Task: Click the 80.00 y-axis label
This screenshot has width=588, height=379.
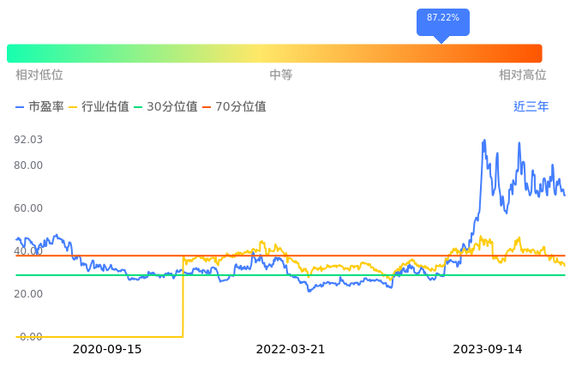Action: pyautogui.click(x=28, y=165)
